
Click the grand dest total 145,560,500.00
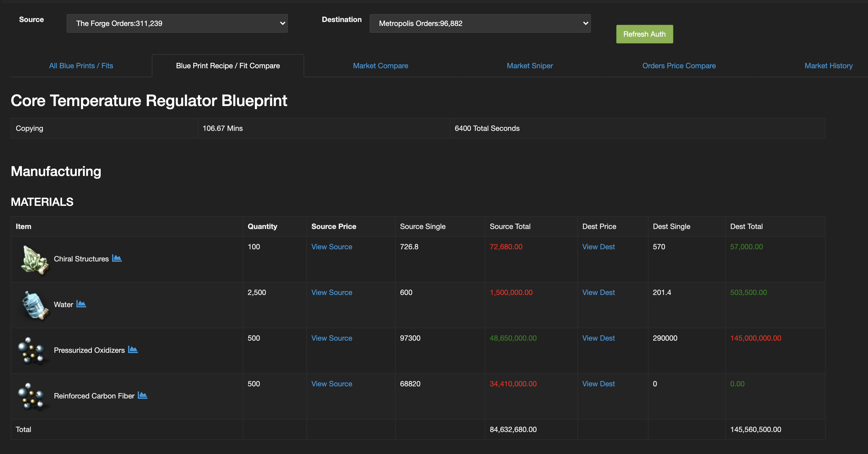tap(755, 429)
